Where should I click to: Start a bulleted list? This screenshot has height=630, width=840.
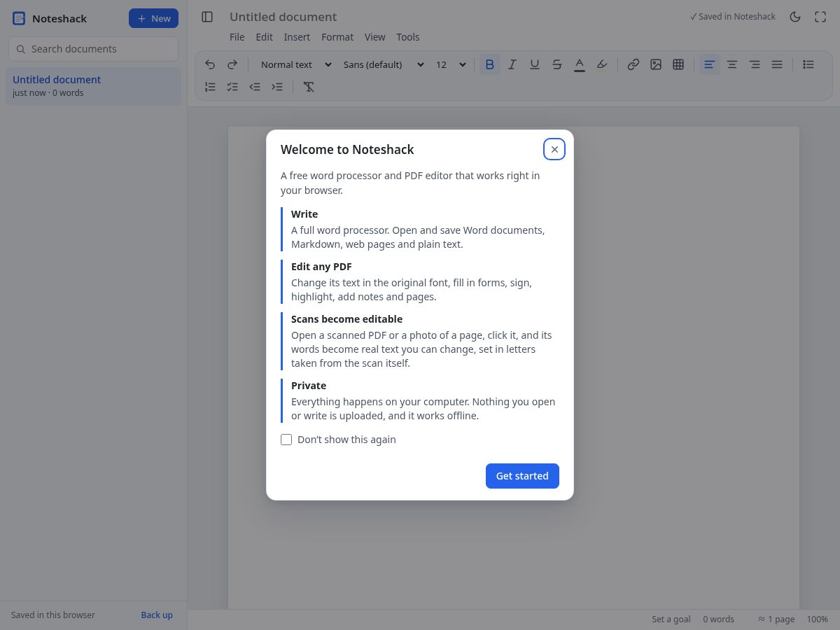[808, 64]
